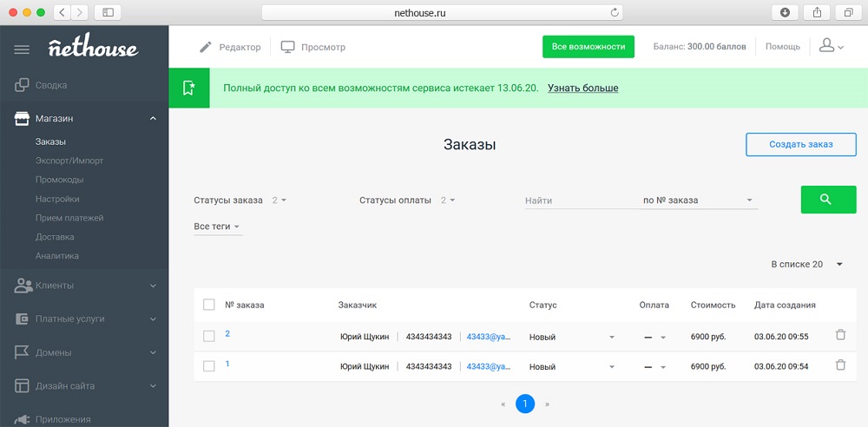This screenshot has width=868, height=427.
Task: Open Промокоды in the sidebar
Action: click(60, 180)
